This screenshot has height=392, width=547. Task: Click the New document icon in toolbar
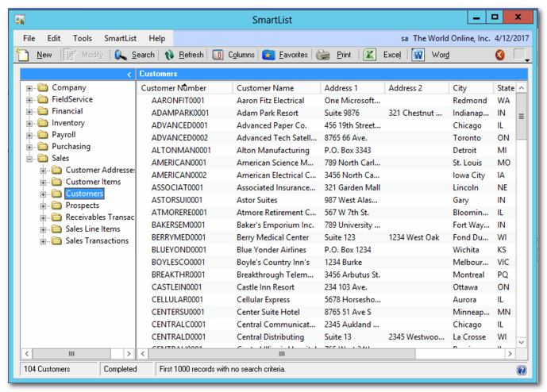click(x=23, y=55)
